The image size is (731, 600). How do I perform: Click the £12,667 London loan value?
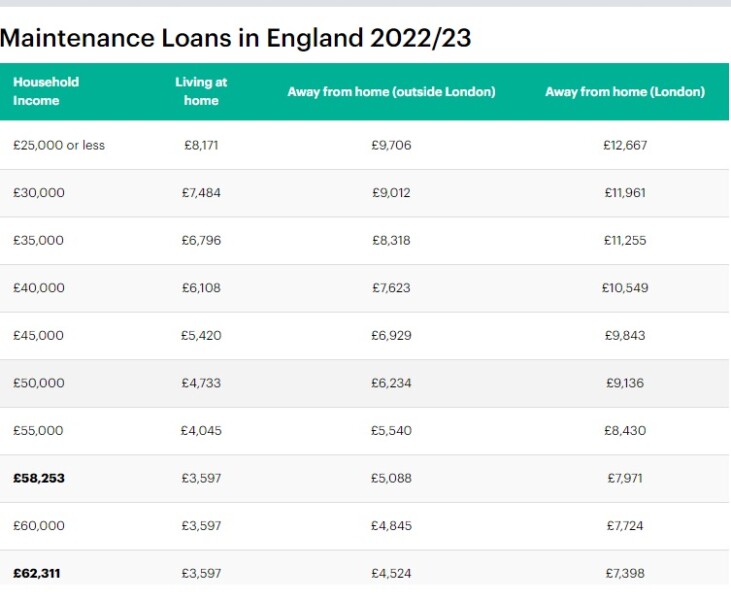click(625, 145)
